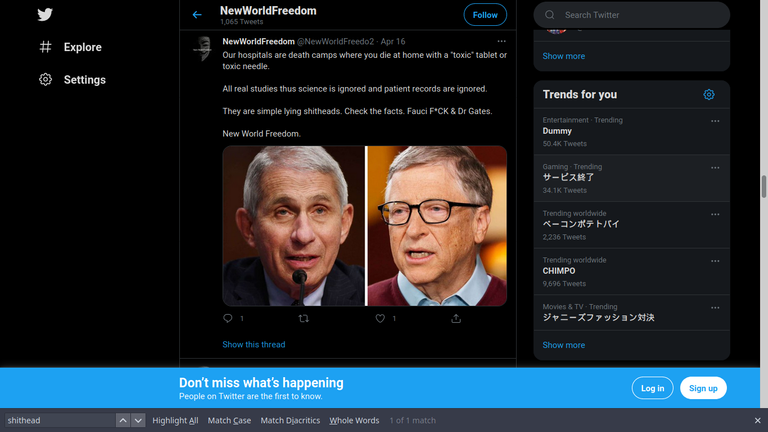Go back using the left arrow
The width and height of the screenshot is (768, 432).
pyautogui.click(x=197, y=15)
